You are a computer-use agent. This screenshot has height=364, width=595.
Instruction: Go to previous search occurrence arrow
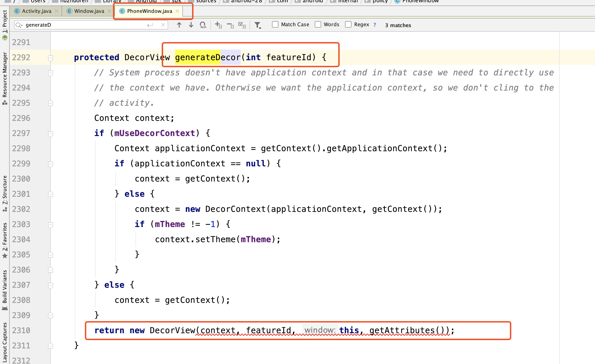pos(179,25)
